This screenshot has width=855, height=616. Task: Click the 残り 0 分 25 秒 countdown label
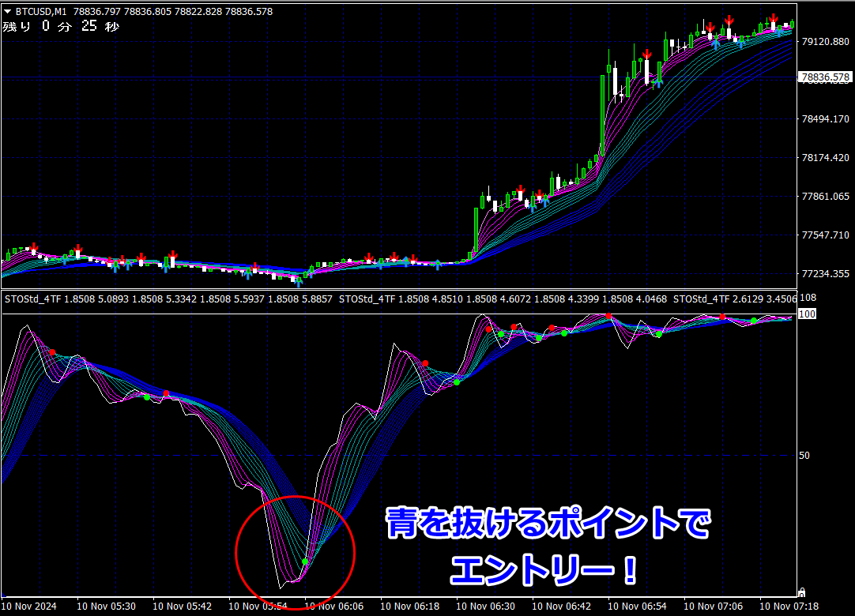(x=61, y=26)
